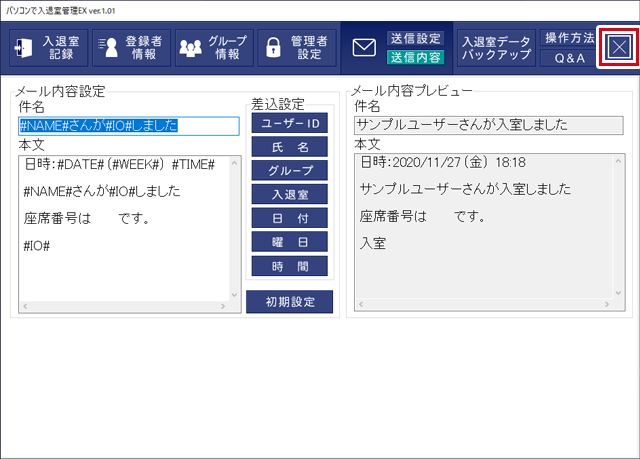Switch to 送信内容 tab

416,58
